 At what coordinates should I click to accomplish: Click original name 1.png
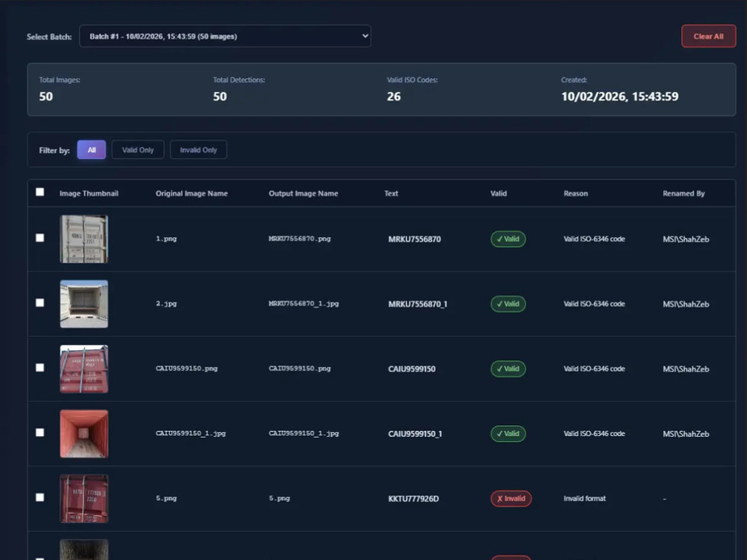click(167, 239)
